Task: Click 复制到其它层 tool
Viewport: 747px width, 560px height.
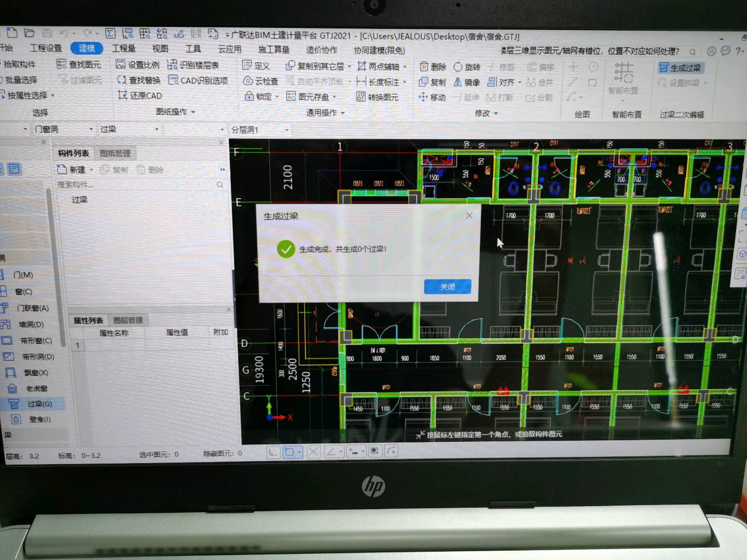Action: tap(315, 66)
